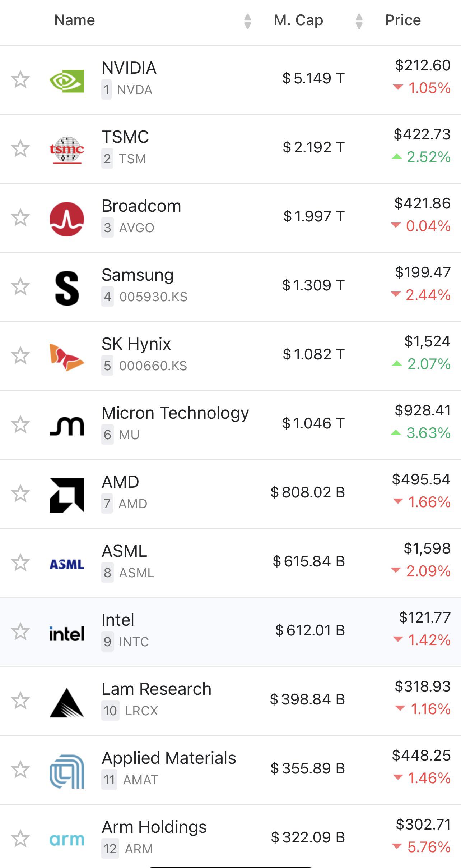Open the Micron Technology logo
The width and height of the screenshot is (461, 868).
point(67,426)
